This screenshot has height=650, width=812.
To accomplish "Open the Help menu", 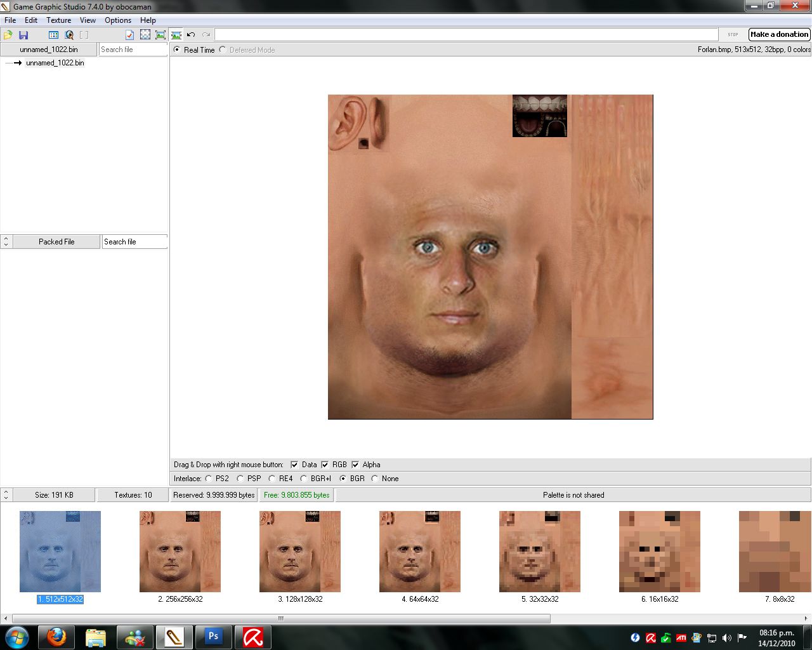I will coord(148,20).
